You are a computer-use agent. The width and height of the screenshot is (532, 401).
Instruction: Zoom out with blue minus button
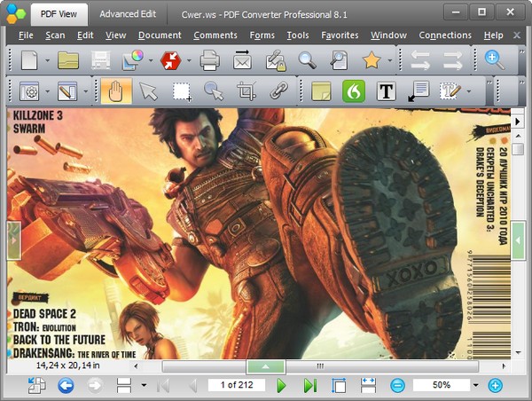[x=397, y=385]
